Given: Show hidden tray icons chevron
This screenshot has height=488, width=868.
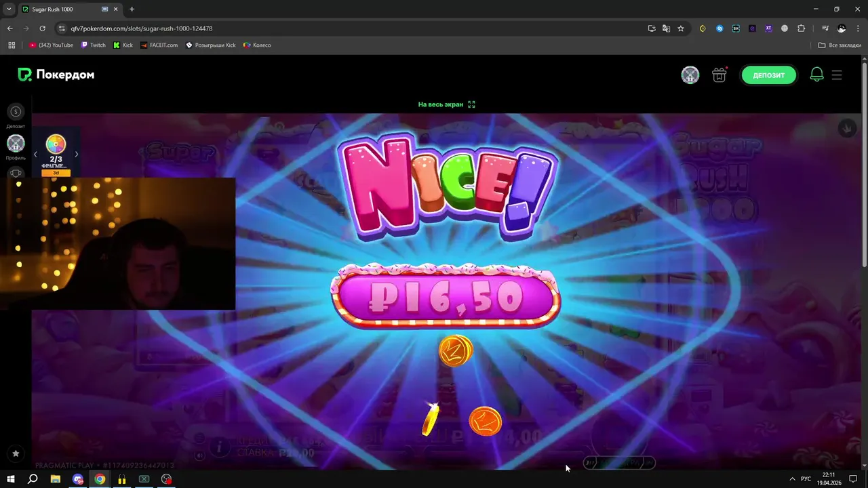Looking at the screenshot, I should [792, 479].
